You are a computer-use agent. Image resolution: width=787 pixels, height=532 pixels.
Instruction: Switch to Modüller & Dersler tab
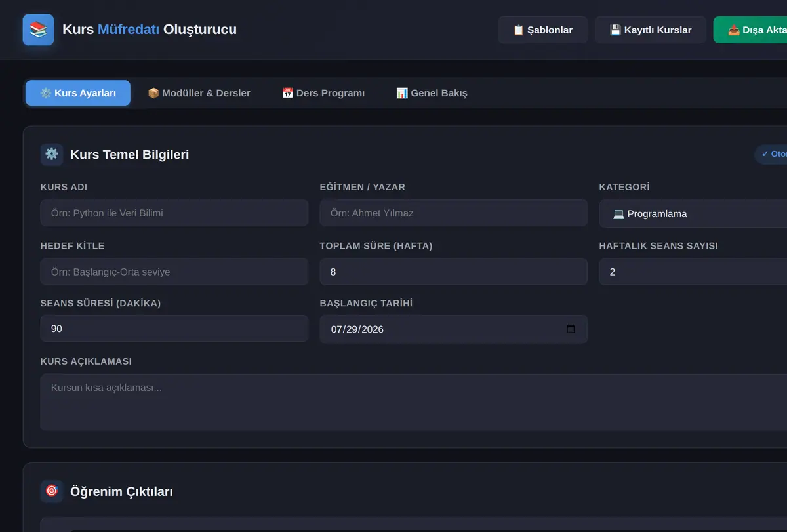(x=199, y=93)
